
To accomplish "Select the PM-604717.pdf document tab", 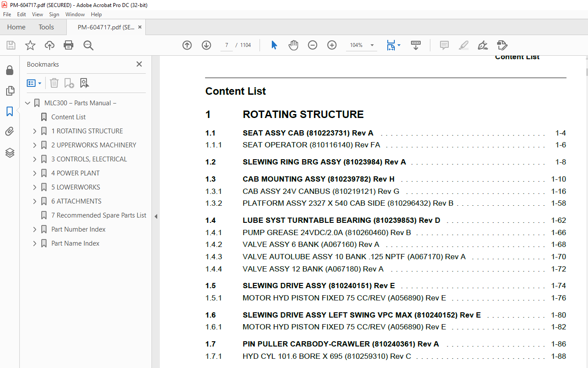I will pos(106,27).
